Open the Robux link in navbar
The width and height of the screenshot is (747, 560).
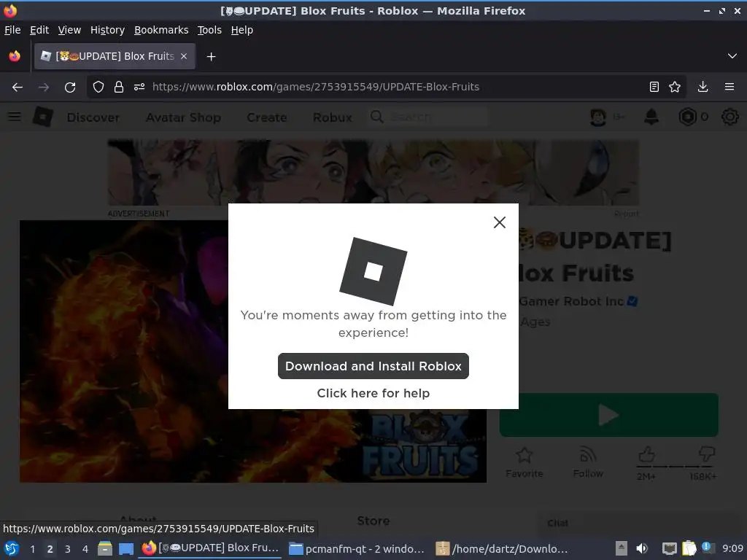point(332,117)
